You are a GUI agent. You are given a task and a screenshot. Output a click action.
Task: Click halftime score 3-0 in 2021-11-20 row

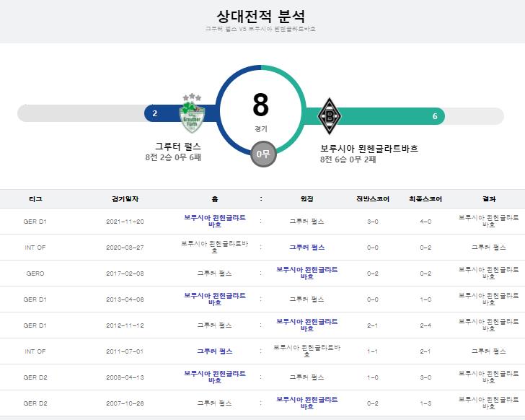(x=373, y=222)
